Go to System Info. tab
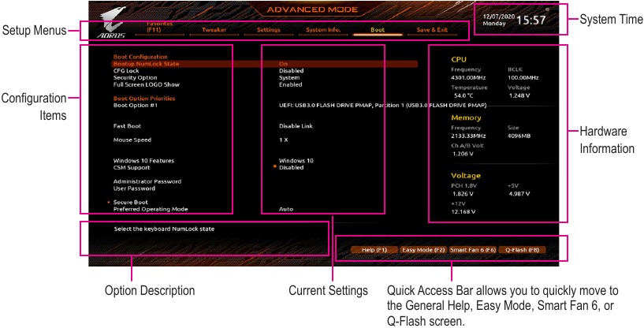Viewport: 644px width, 328px height. point(323,30)
